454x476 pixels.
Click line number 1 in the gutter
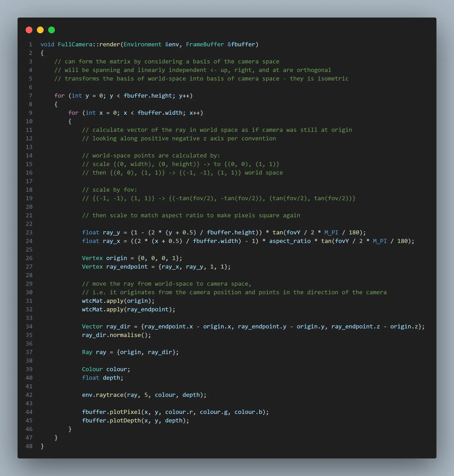pyautogui.click(x=31, y=45)
